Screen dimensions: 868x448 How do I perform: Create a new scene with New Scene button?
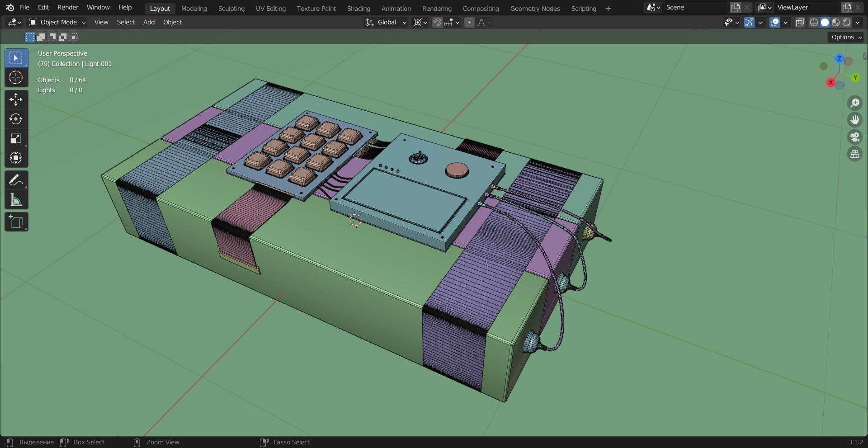(x=735, y=7)
